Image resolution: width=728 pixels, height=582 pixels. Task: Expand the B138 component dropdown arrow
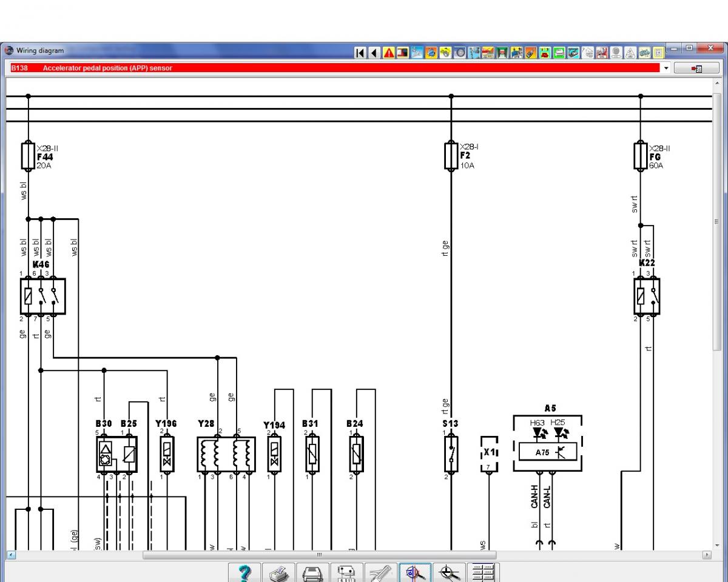click(666, 69)
